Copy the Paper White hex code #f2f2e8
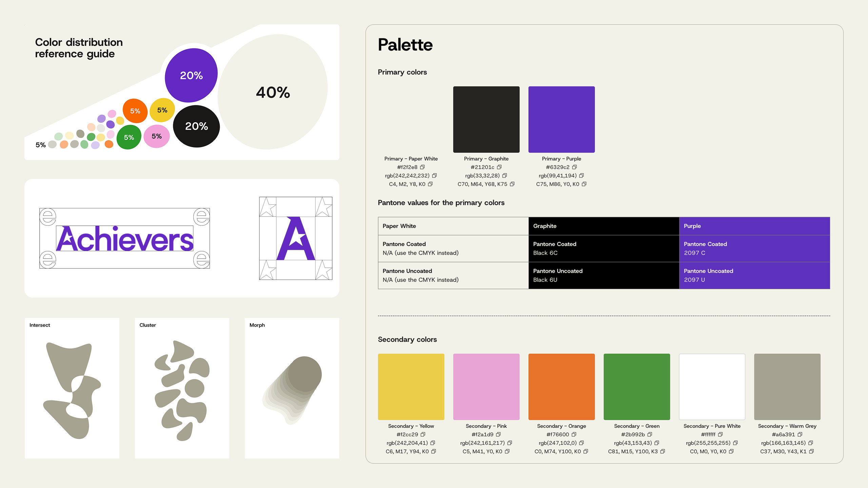This screenshot has height=488, width=868. click(x=422, y=167)
